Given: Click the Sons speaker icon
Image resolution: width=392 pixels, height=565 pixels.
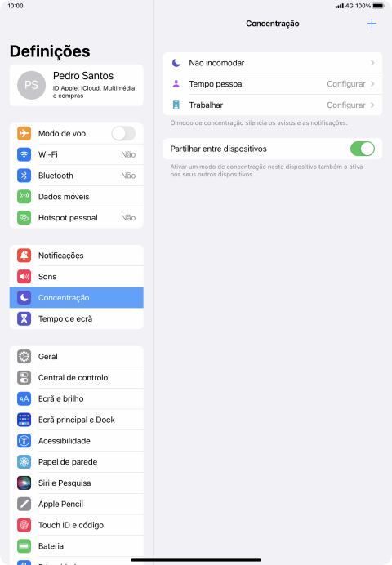Looking at the screenshot, I should pos(24,276).
